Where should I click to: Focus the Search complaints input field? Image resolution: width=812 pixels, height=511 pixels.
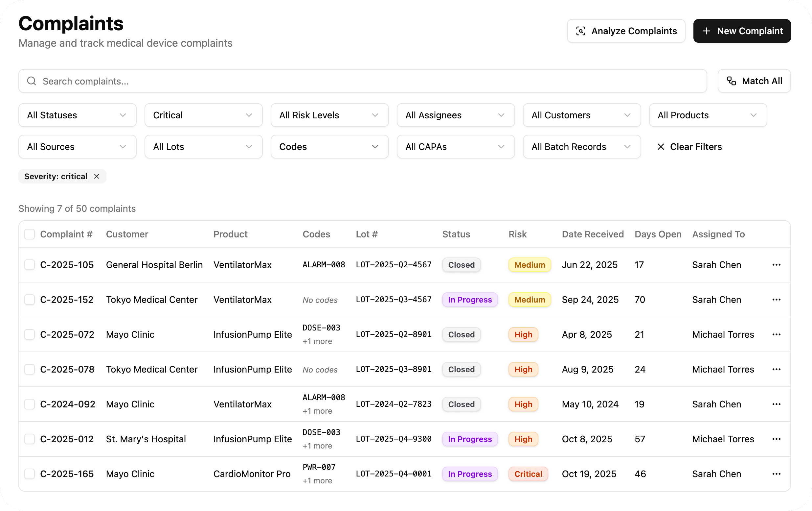(371, 81)
